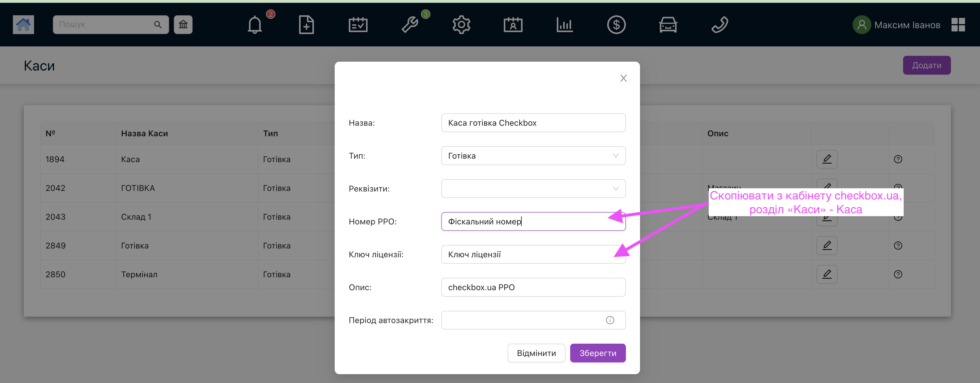Viewport: 980px width, 383px height.
Task: Open the apps grid menu icon
Action: tap(958, 25)
